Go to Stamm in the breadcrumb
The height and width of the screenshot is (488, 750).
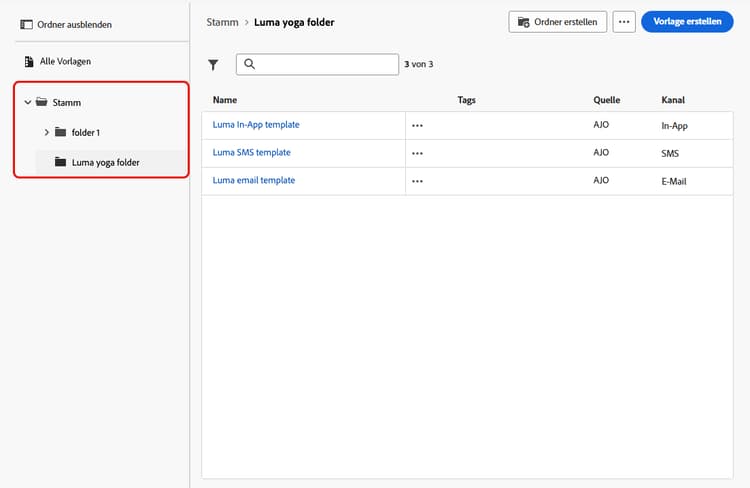click(x=222, y=21)
